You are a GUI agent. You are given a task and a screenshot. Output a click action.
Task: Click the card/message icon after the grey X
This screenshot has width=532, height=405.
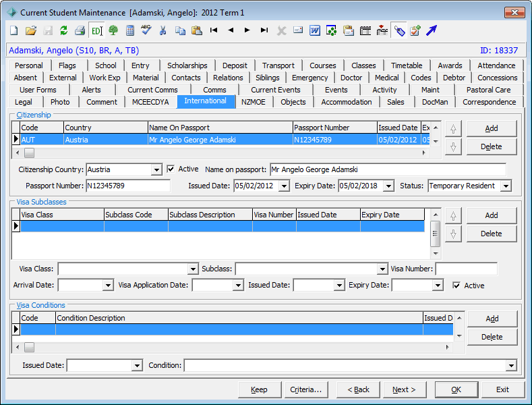click(298, 30)
